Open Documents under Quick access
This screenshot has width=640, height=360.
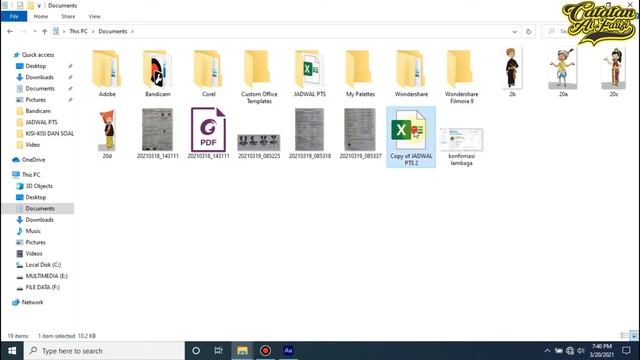pos(40,89)
